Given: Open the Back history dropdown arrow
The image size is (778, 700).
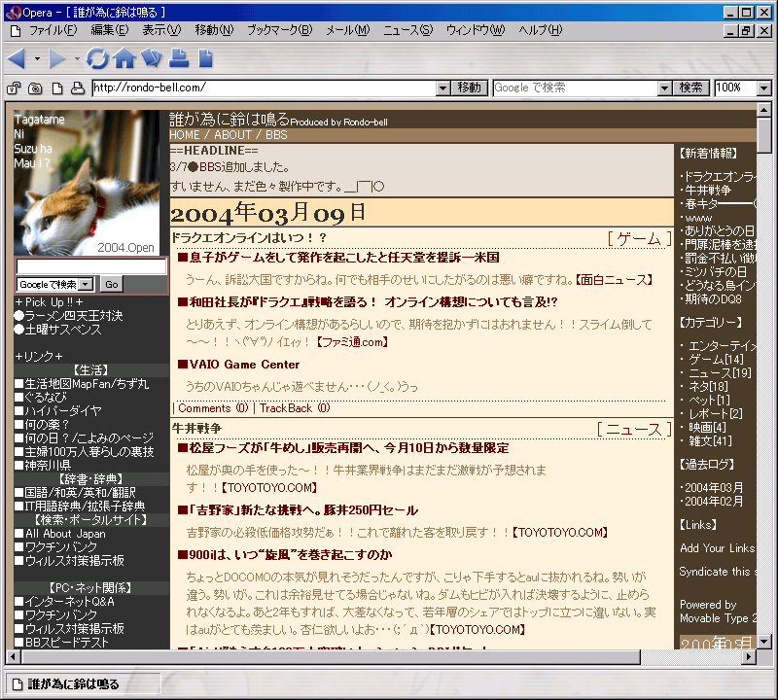Looking at the screenshot, I should click(x=37, y=59).
